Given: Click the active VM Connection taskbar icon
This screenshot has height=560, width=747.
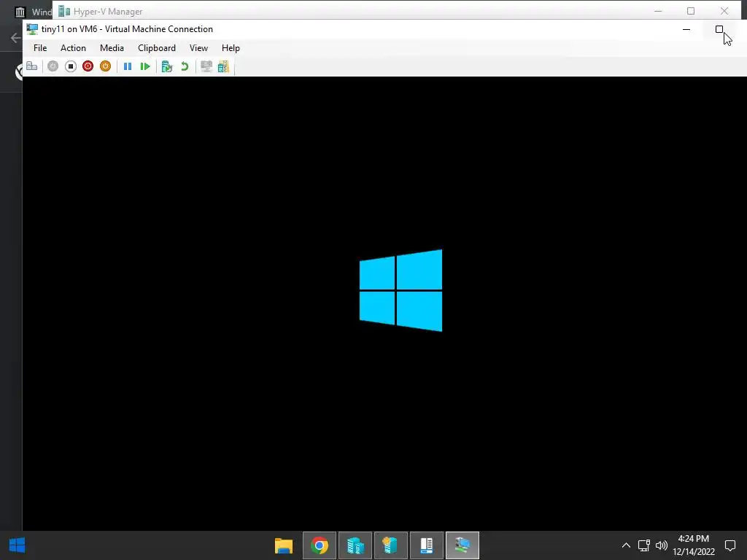Looking at the screenshot, I should pos(462,545).
